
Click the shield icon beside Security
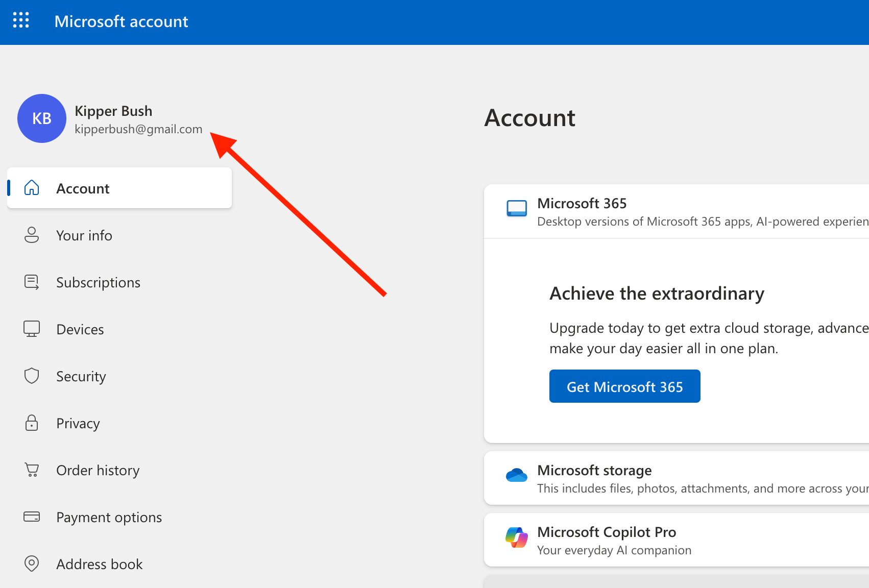[32, 376]
